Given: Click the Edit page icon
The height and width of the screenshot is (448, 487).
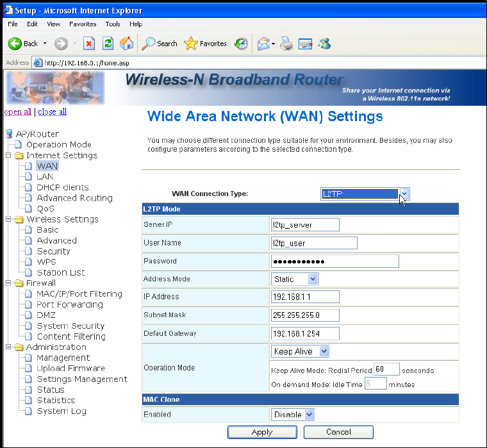Looking at the screenshot, I should point(305,44).
